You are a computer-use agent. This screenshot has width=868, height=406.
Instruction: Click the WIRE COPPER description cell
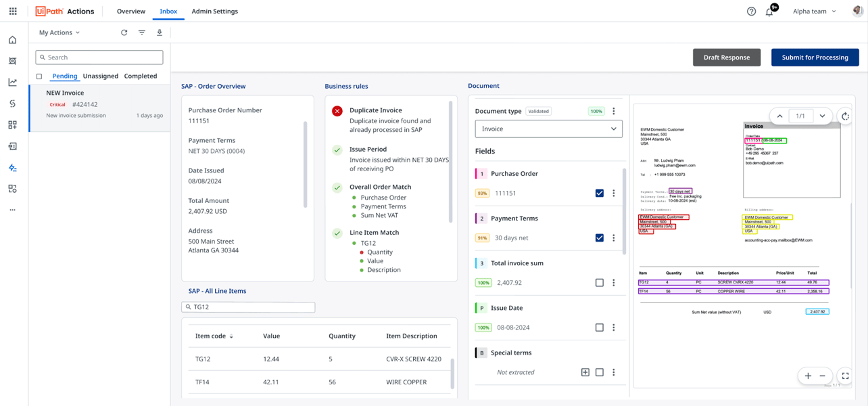(406, 382)
